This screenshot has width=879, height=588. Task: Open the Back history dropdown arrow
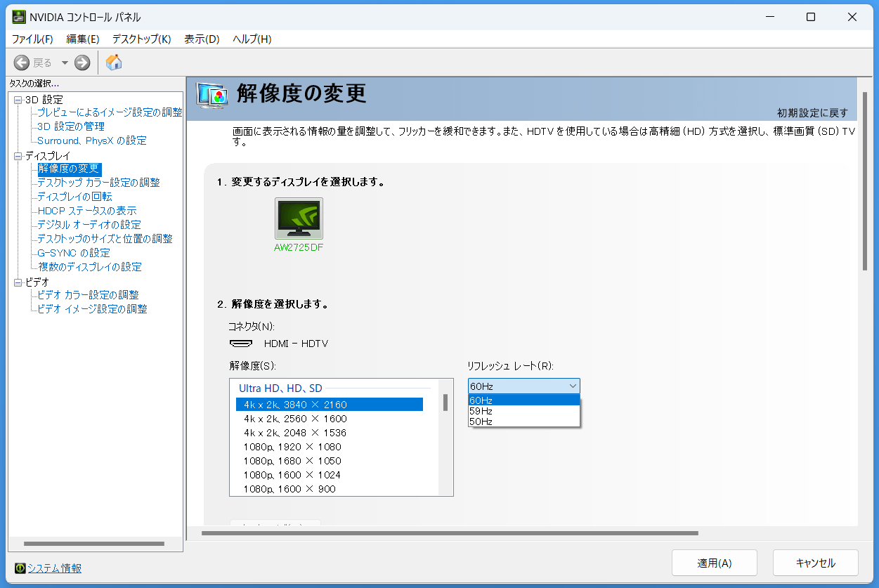[x=65, y=63]
